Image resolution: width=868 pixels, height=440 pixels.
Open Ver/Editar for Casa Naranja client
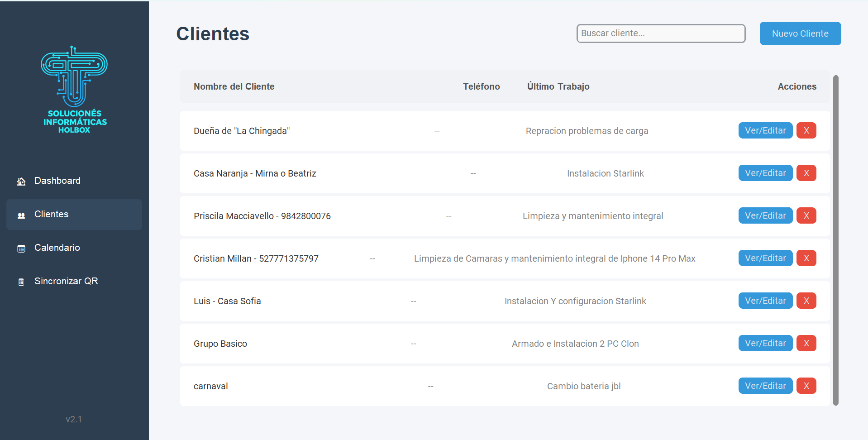765,173
